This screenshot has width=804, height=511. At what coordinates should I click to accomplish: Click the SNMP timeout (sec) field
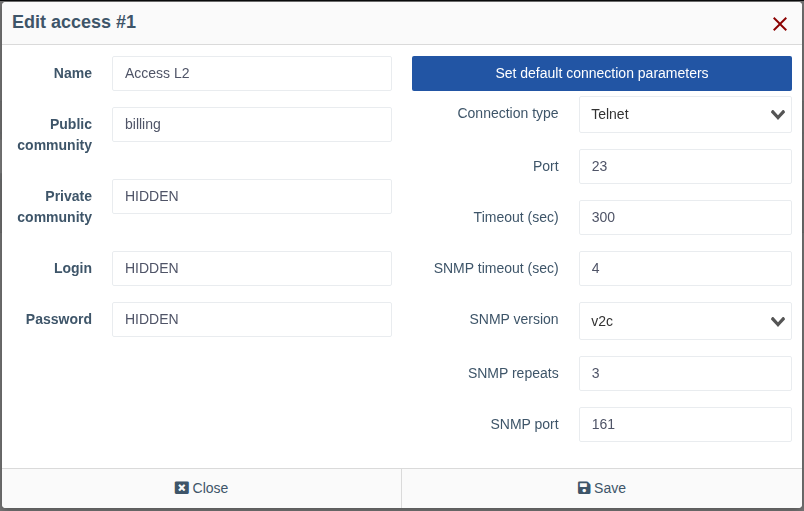[685, 268]
